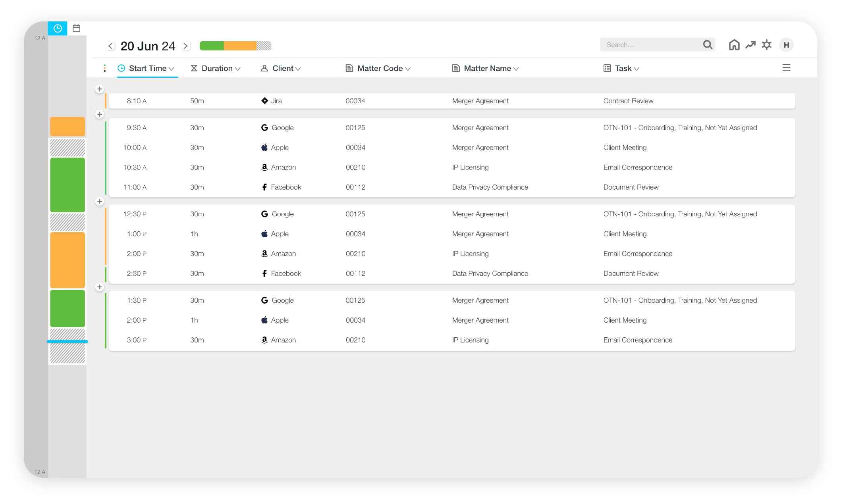Open the settings gear

click(x=767, y=45)
